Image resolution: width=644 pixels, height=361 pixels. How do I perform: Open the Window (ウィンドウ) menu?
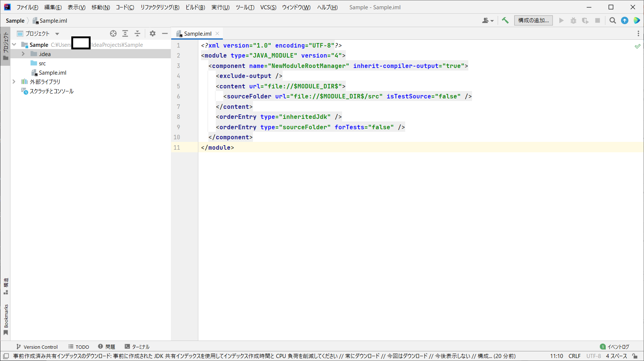[296, 7]
